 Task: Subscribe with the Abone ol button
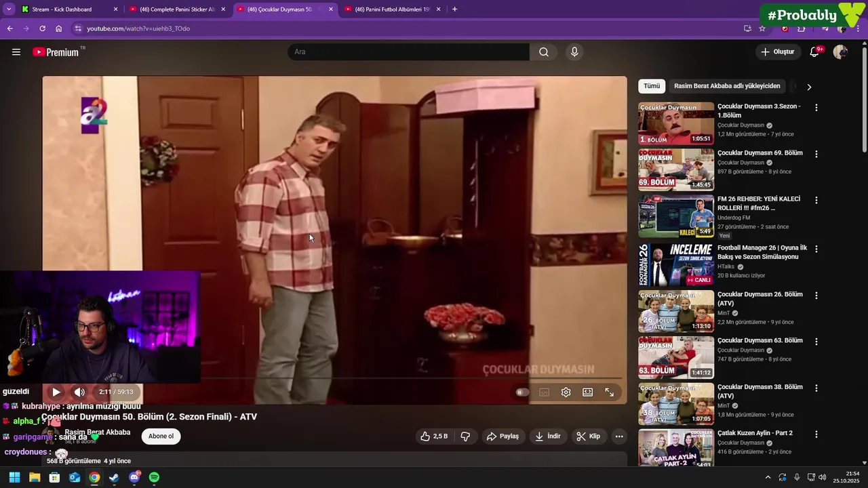pos(161,436)
